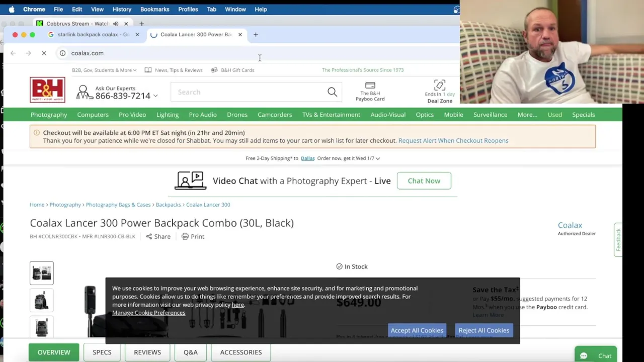The height and width of the screenshot is (362, 644).
Task: Open the Specials category
Action: tap(583, 115)
